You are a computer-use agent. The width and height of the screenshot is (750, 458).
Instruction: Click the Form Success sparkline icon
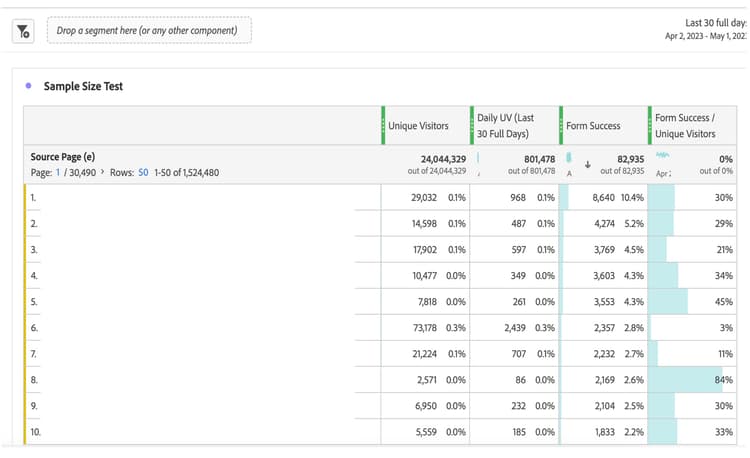[569, 158]
